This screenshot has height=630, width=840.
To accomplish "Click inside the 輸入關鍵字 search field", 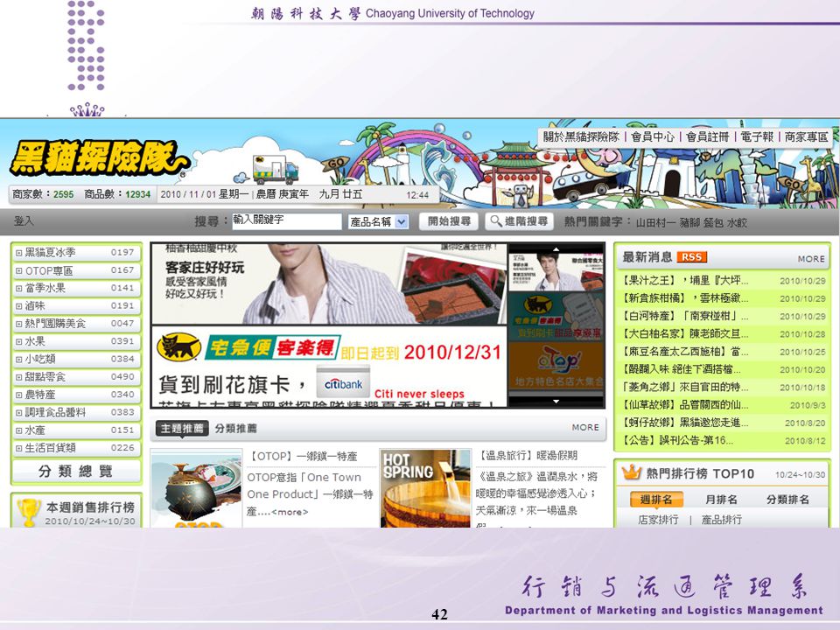I will (x=287, y=220).
